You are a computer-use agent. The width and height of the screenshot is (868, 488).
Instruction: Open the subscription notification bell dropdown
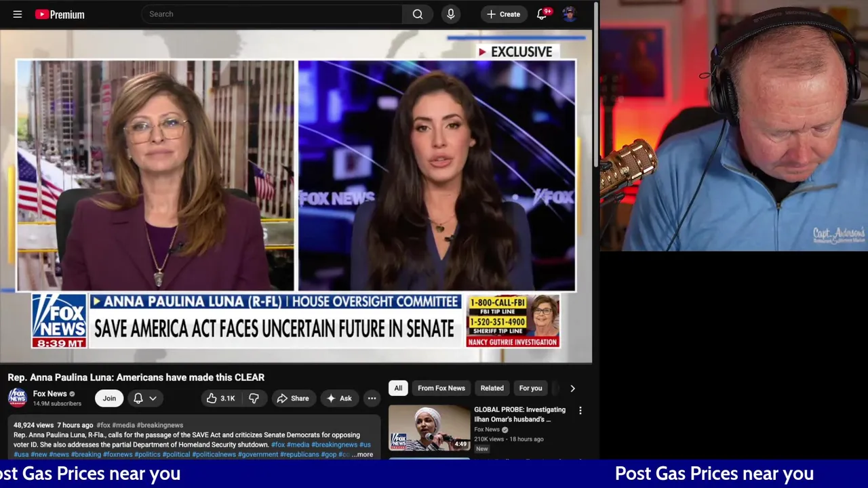(x=144, y=399)
